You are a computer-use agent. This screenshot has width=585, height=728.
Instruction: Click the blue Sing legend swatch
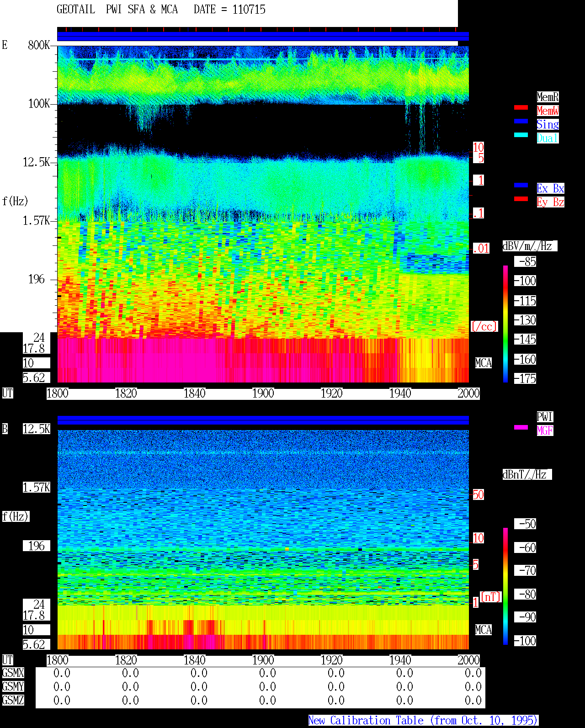521,122
